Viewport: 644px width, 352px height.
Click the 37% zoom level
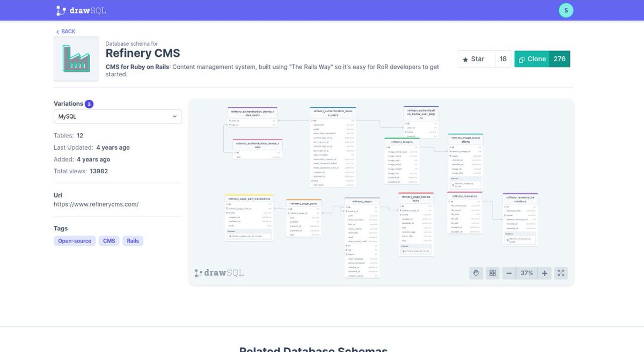(x=526, y=273)
